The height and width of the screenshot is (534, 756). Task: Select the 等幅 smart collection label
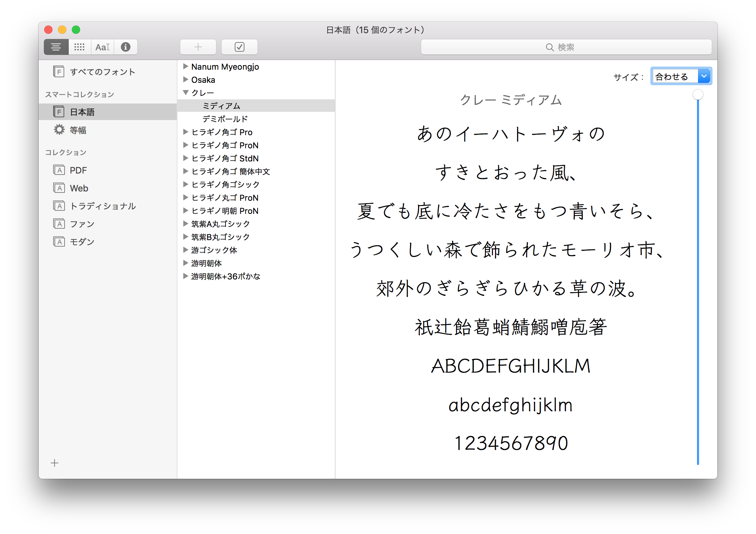click(x=78, y=130)
